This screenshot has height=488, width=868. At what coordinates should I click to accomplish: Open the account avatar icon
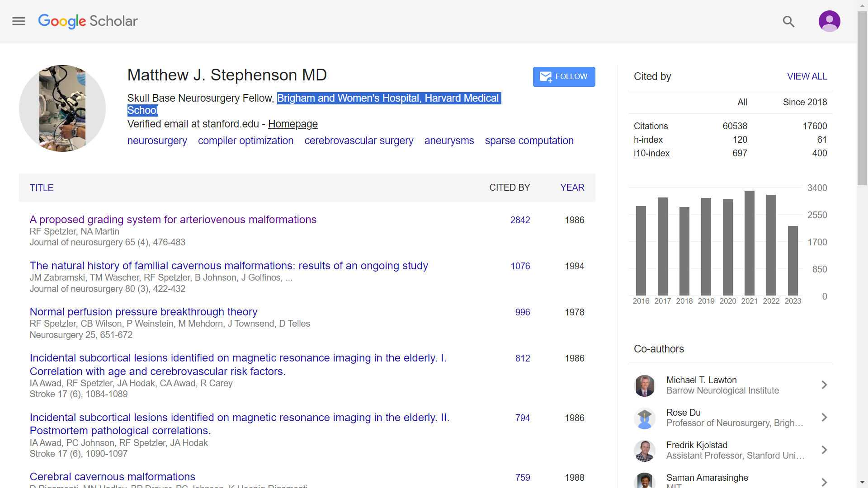pyautogui.click(x=829, y=21)
